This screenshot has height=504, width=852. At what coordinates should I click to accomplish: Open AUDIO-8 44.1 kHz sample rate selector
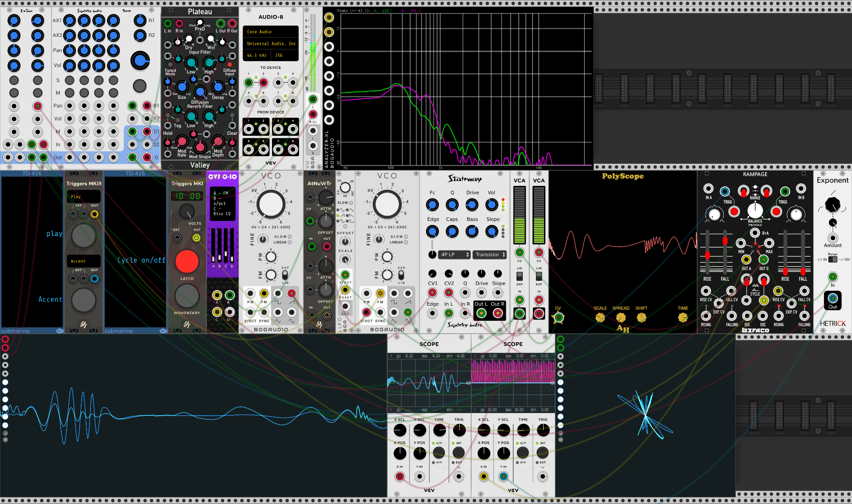point(257,55)
